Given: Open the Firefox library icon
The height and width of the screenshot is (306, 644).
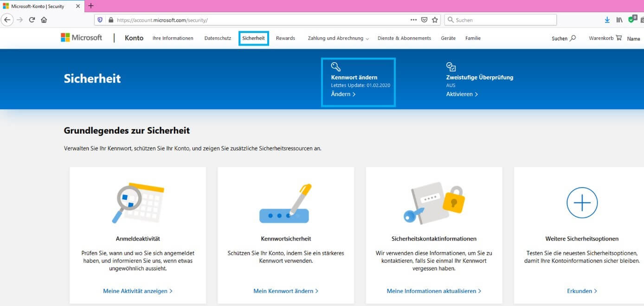Looking at the screenshot, I should coord(619,20).
